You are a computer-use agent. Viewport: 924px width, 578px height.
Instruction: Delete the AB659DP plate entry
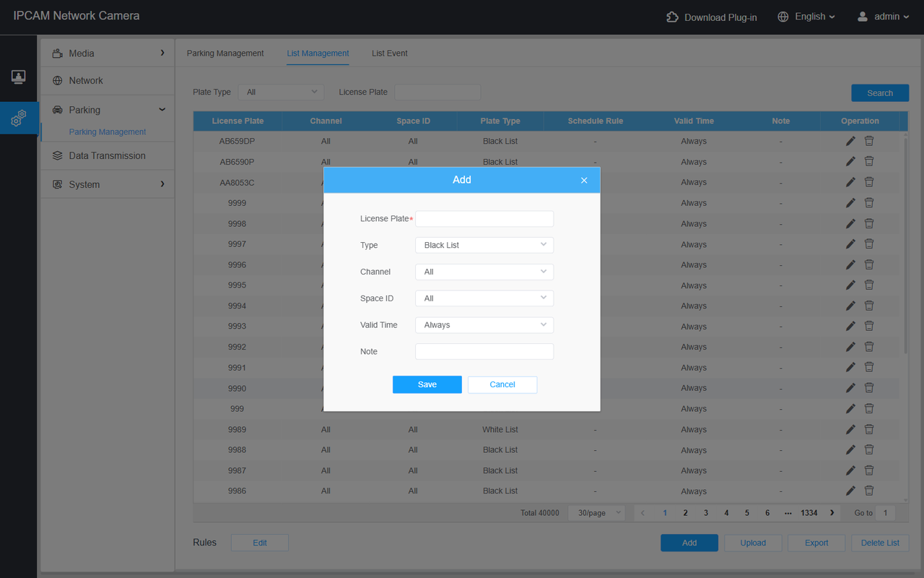pyautogui.click(x=869, y=141)
